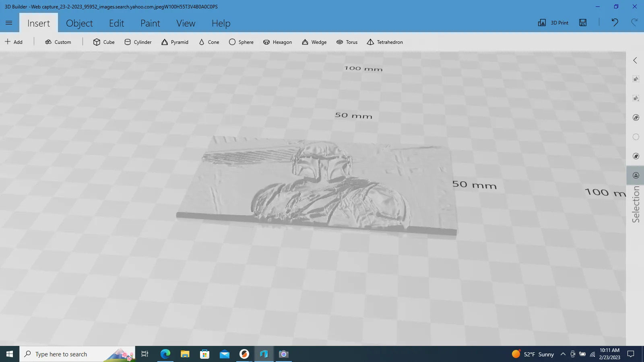Open File Explorer from the taskbar
The image size is (644, 362).
[185, 354]
